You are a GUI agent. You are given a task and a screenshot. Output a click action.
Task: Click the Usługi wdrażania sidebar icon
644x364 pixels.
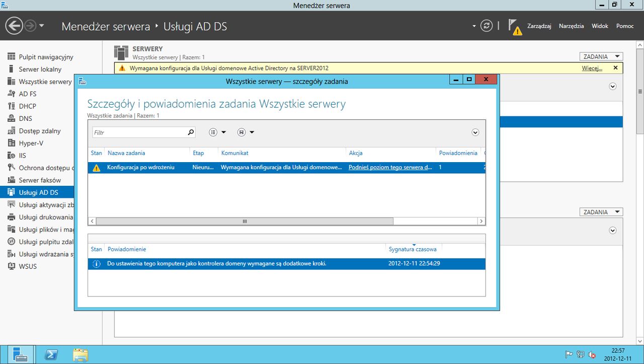point(11,254)
